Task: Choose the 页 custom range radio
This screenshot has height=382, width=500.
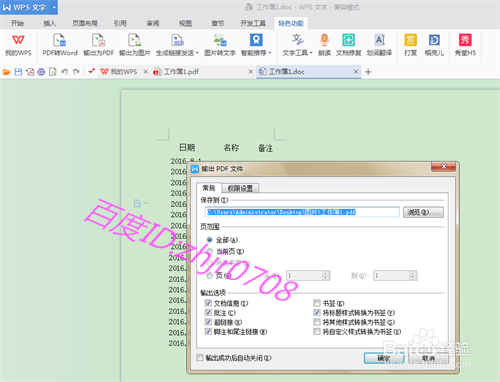Action: (209, 276)
